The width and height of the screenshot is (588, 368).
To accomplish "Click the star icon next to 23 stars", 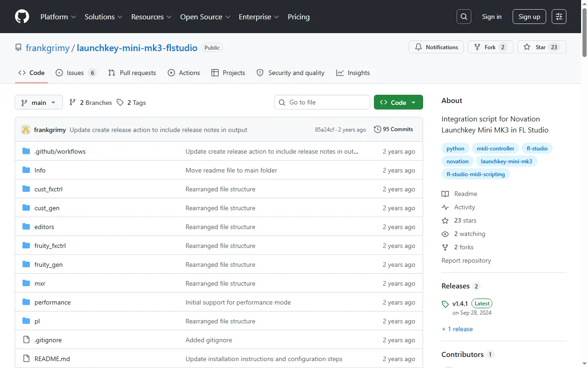I will pyautogui.click(x=445, y=220).
